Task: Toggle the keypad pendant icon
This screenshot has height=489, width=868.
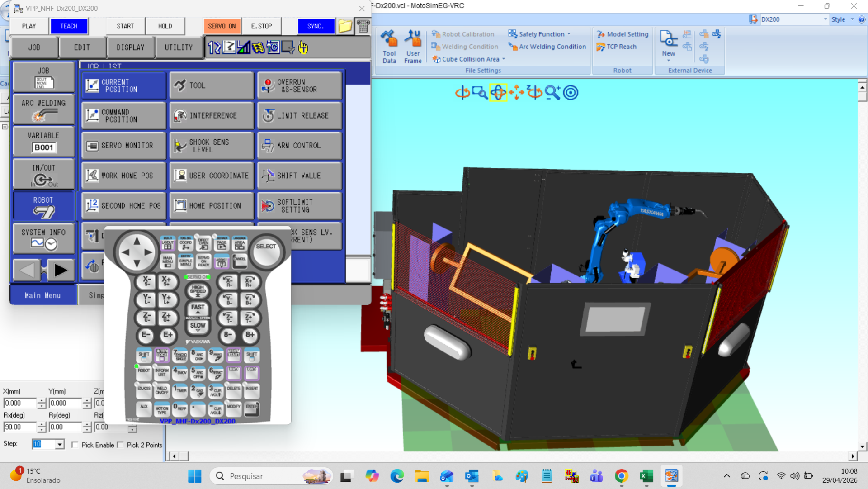Action: point(363,26)
